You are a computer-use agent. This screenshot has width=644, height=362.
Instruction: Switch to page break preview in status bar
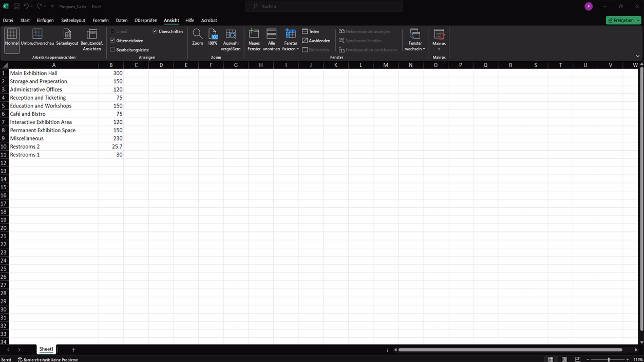point(578,359)
